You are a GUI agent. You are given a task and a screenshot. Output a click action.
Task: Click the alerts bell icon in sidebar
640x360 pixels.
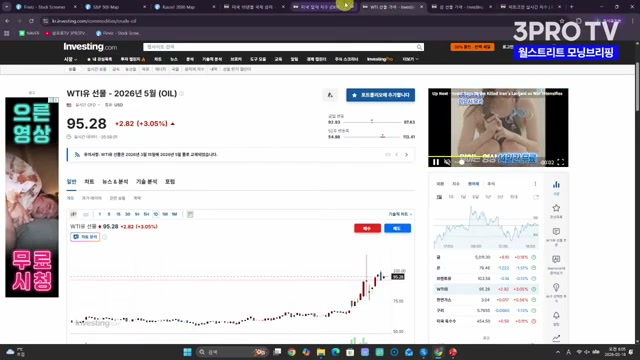coord(556,316)
